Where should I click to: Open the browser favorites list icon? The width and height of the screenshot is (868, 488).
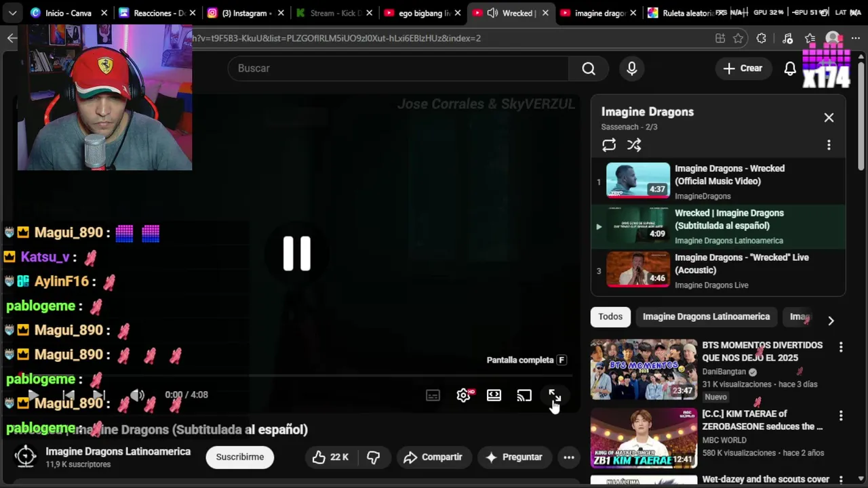point(810,39)
